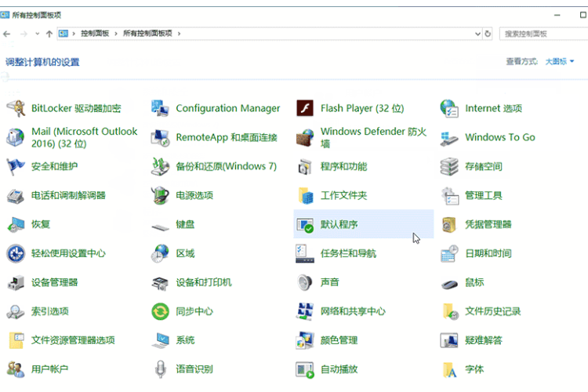Open the 文件资源管理器选项 icon
The height and width of the screenshot is (392, 588).
[x=16, y=340]
